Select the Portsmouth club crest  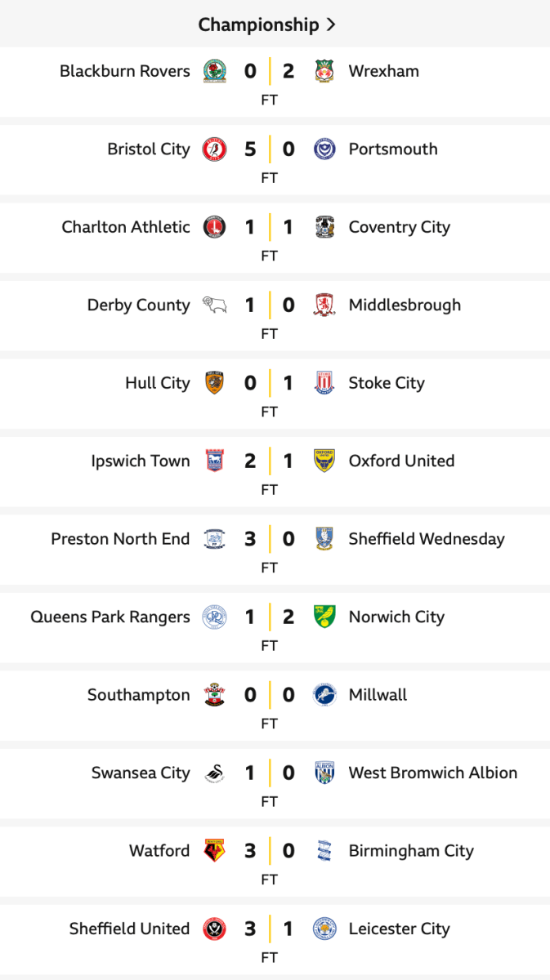click(324, 149)
